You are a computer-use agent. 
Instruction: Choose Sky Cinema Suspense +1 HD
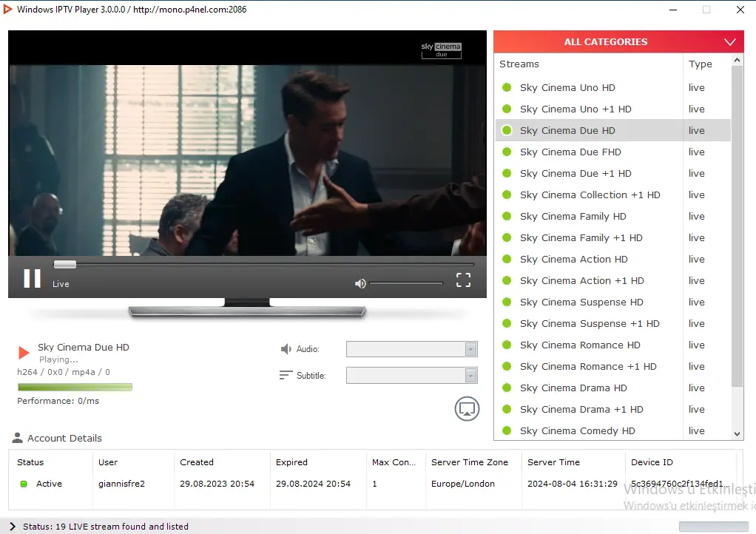[613, 323]
